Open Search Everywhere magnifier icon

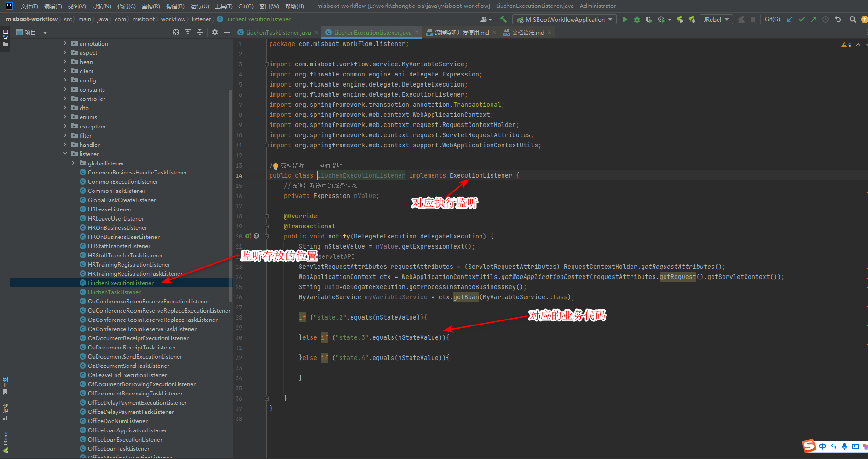(853, 19)
